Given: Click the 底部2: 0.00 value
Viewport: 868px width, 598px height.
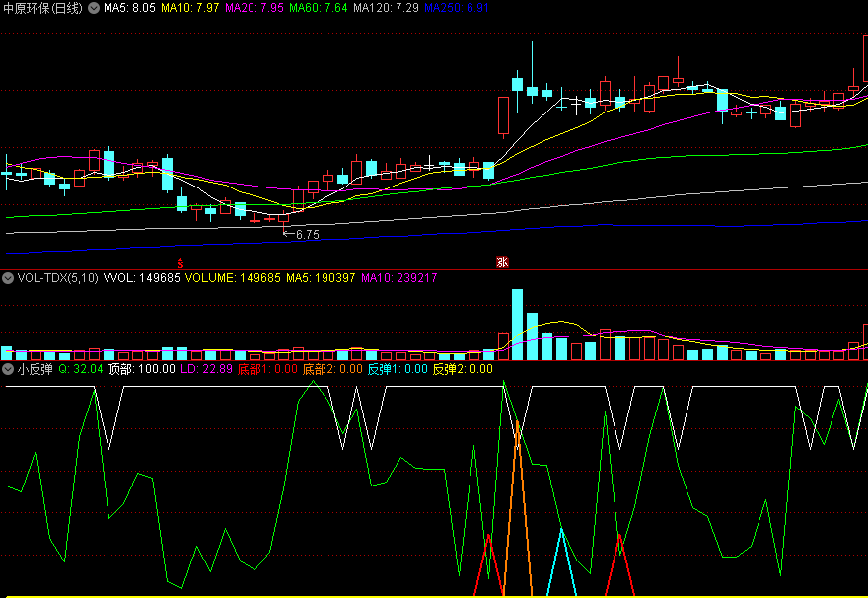Looking at the screenshot, I should pos(332,369).
